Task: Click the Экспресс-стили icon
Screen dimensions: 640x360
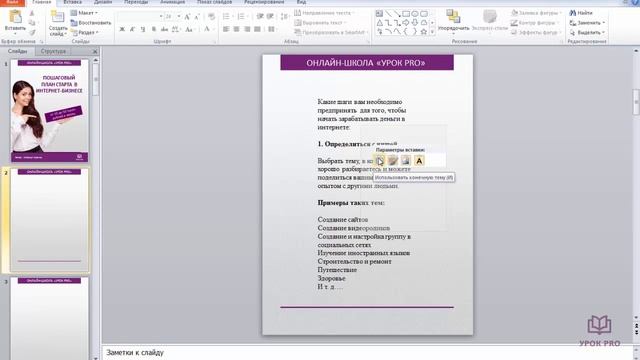Action: point(489,17)
